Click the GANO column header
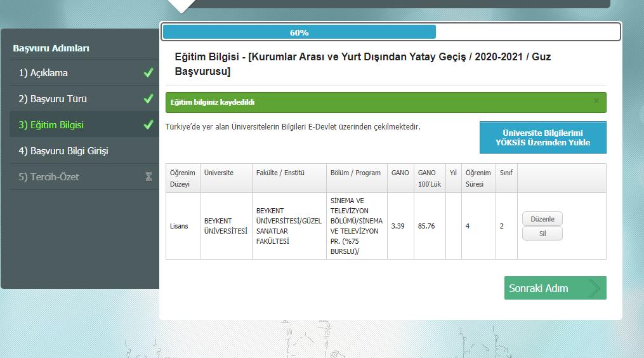 coord(400,178)
